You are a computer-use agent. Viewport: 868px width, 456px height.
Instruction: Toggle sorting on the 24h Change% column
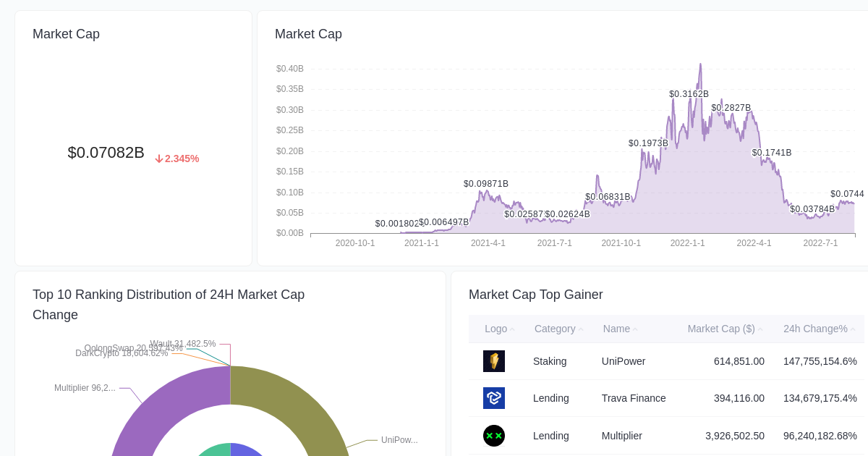(852, 329)
